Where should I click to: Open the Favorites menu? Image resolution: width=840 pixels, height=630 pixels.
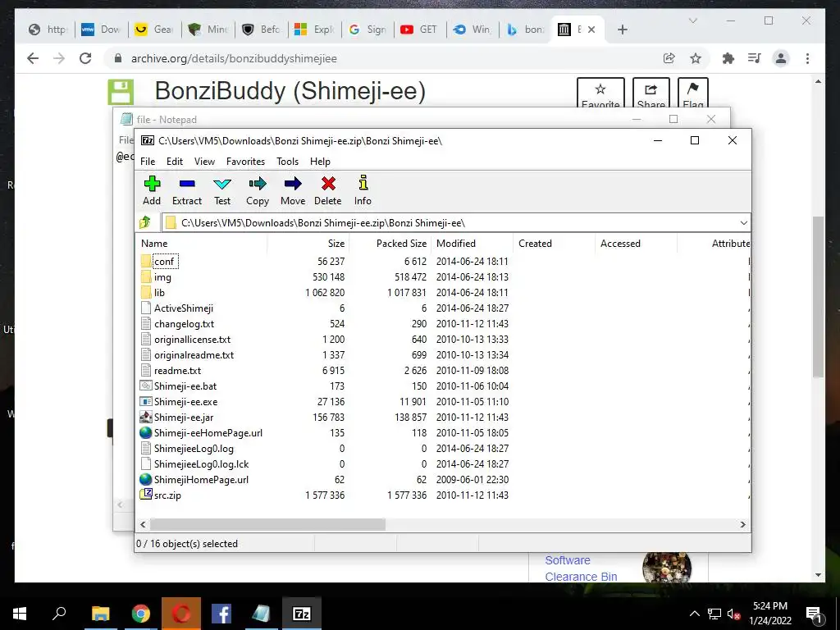click(x=245, y=162)
